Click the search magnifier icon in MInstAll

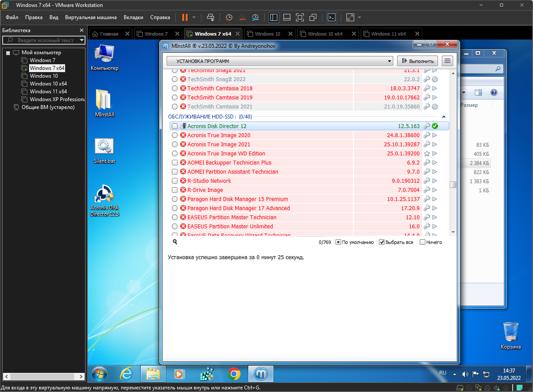[x=174, y=242]
